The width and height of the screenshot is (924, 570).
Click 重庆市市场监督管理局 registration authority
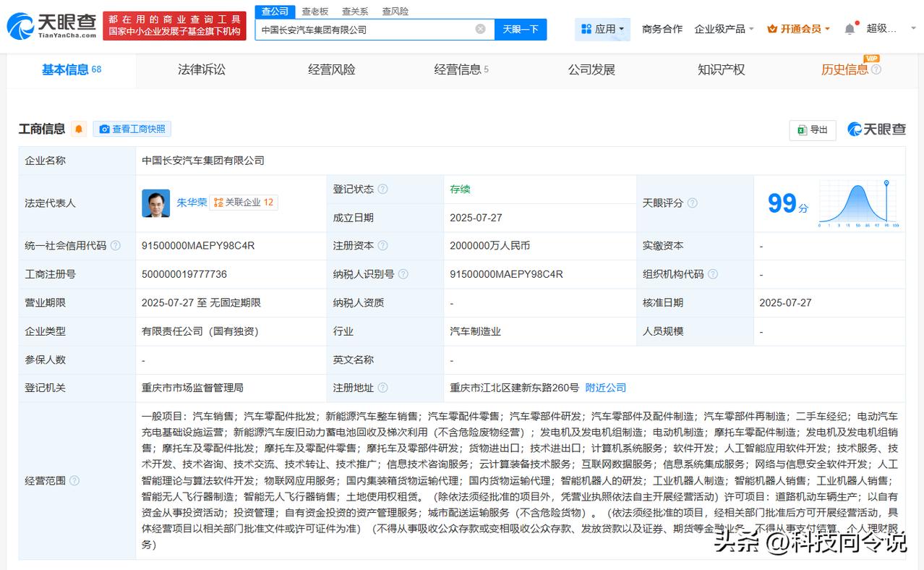click(192, 388)
